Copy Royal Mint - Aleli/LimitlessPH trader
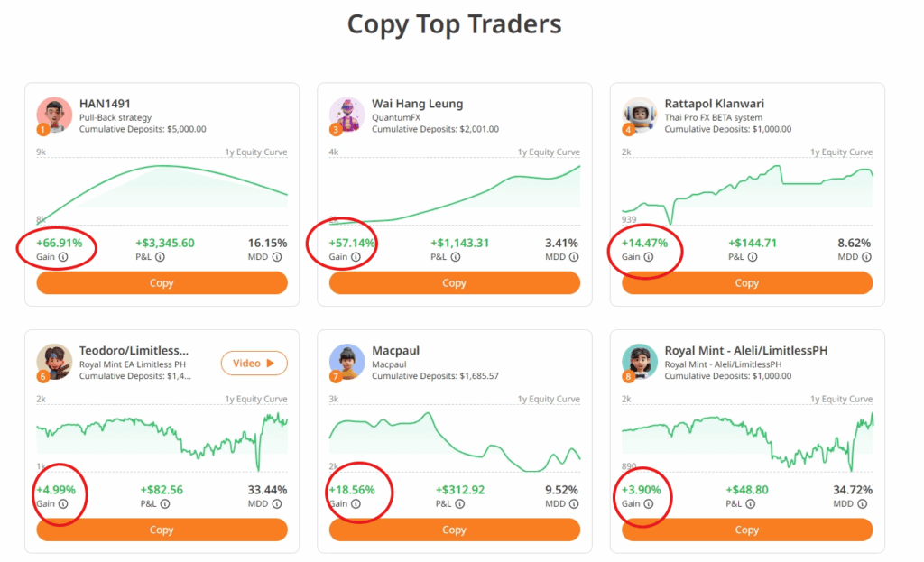This screenshot has width=924, height=562. coord(747,530)
